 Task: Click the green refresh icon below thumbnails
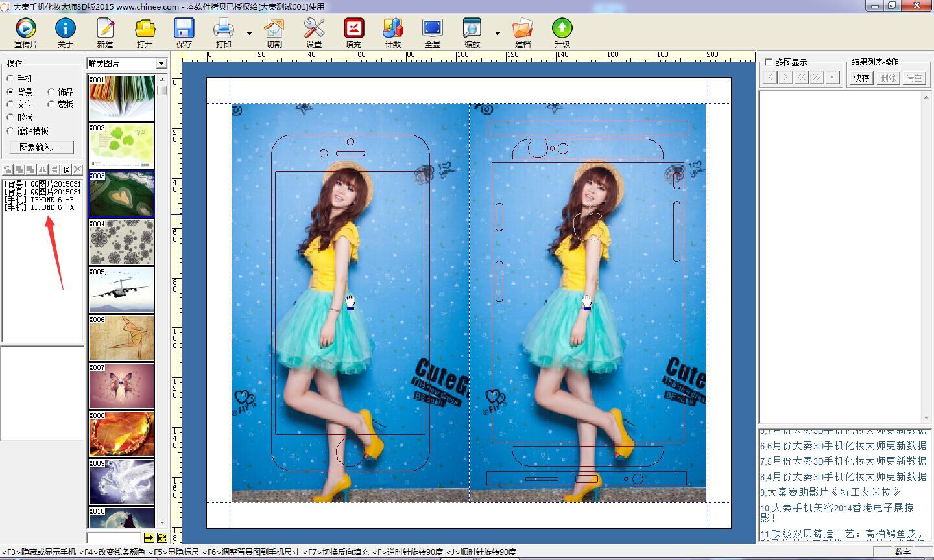pos(162,538)
